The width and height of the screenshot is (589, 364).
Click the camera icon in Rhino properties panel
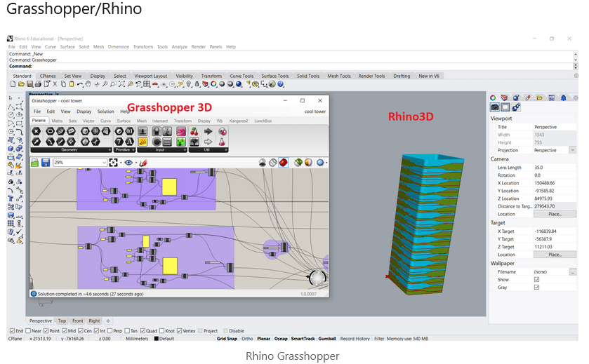pos(494,107)
